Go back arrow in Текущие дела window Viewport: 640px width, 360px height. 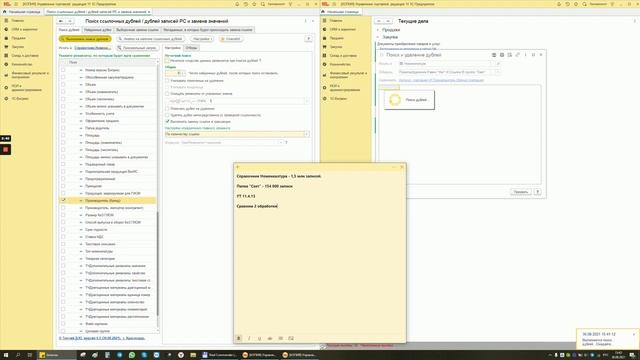[379, 21]
